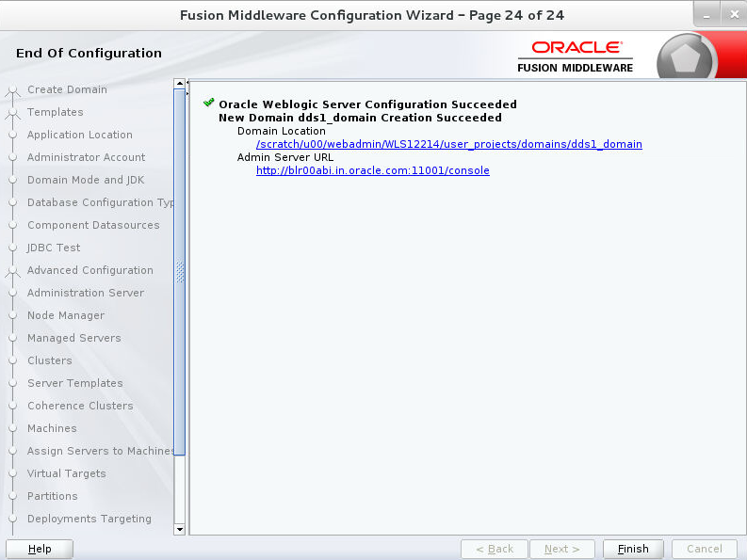The image size is (747, 560).
Task: Open the Admin Server console URL
Action: (372, 170)
